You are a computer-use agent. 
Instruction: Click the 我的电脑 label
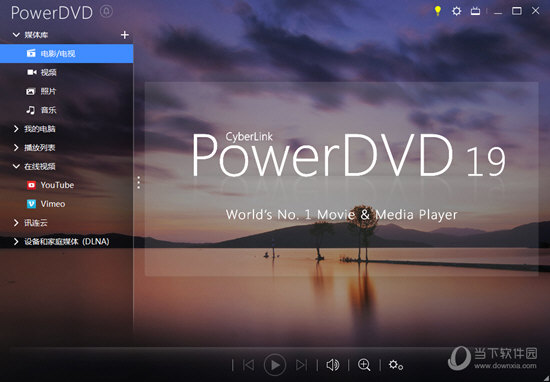40,129
